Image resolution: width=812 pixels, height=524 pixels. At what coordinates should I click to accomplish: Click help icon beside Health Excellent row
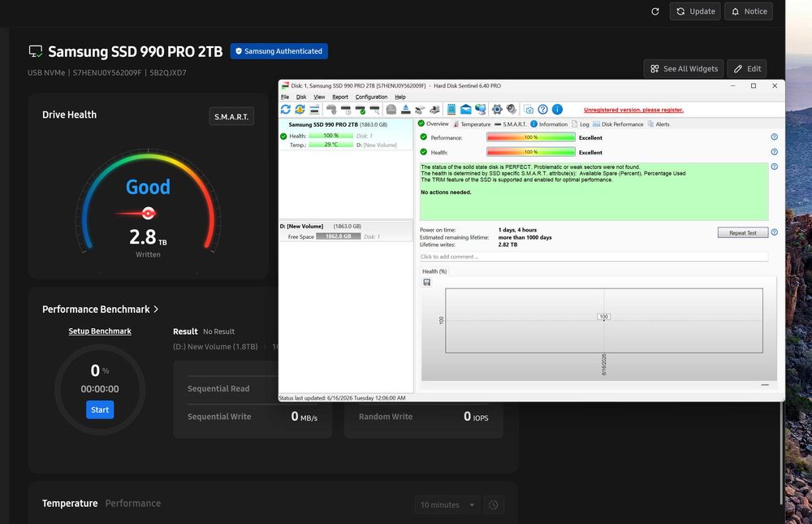click(774, 152)
